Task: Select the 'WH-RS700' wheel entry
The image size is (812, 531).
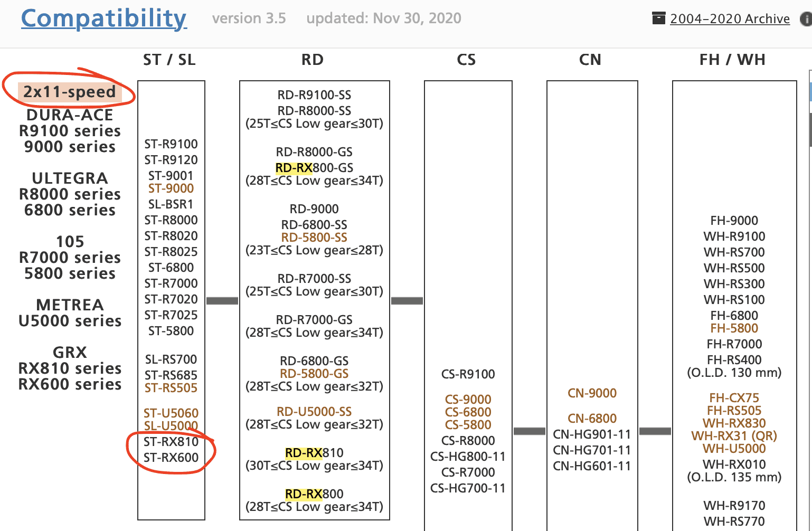Action: tap(734, 252)
